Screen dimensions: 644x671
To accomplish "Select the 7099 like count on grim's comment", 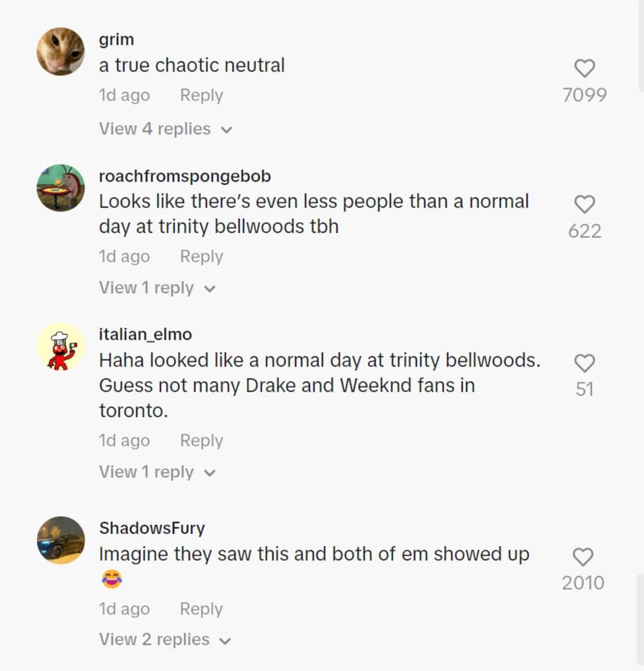I will pyautogui.click(x=584, y=94).
